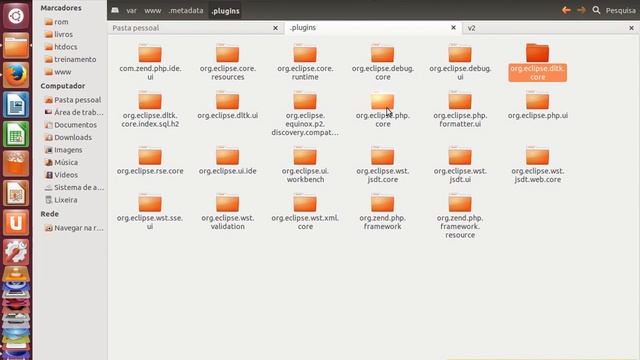The width and height of the screenshot is (640, 360).
Task: Open the com.zend.php.ide.ui folder
Action: click(150, 61)
